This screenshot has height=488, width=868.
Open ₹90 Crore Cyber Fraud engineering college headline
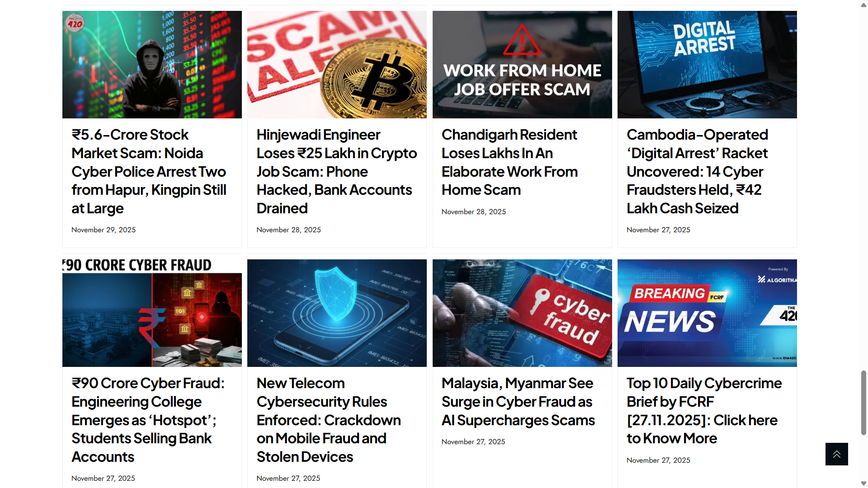point(148,420)
